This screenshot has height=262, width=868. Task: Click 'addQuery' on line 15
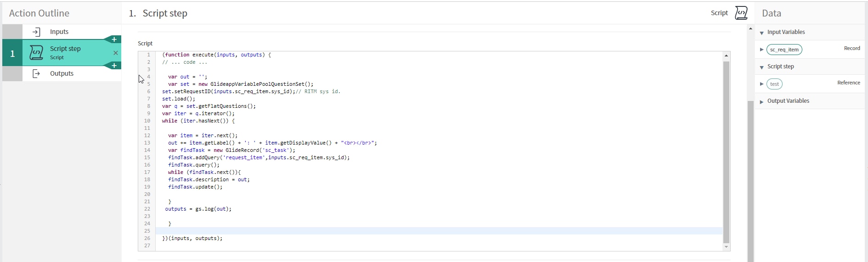point(208,157)
